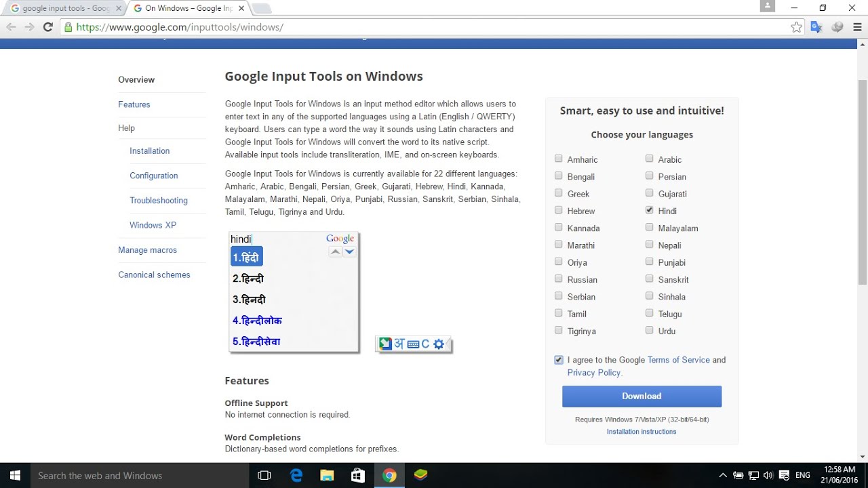This screenshot has width=868, height=488.
Task: Tick the Marathi checkbox
Action: tap(559, 245)
